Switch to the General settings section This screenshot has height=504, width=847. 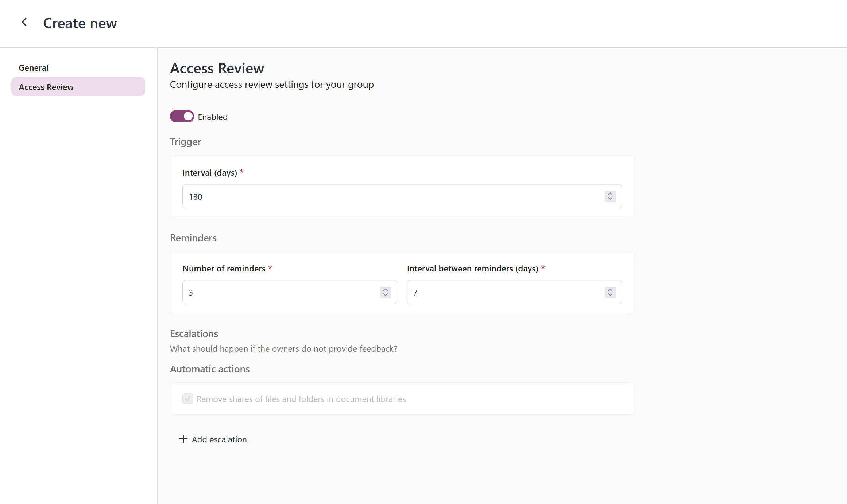coord(34,67)
